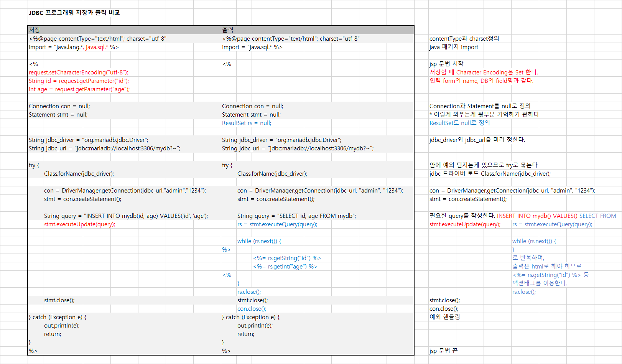The height and width of the screenshot is (364, 622).
Task: Click note '안에 예외 던지는게 있으므로 try로 묶는다'
Action: [484, 165]
